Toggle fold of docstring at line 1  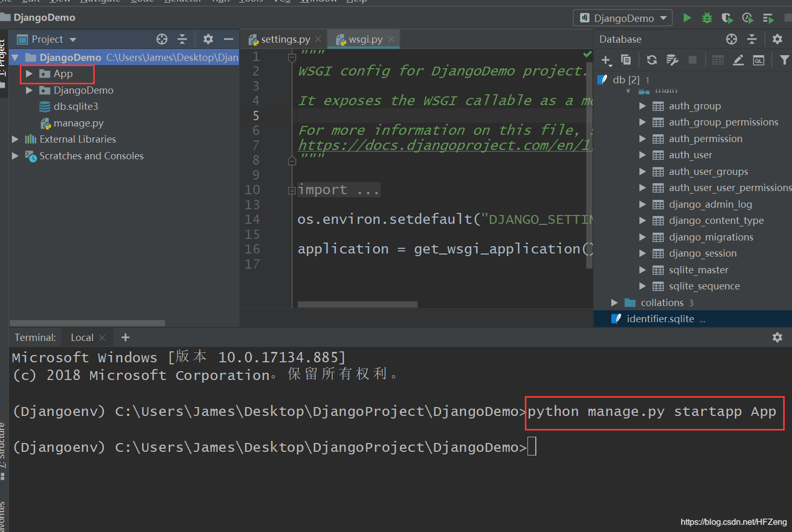(292, 57)
